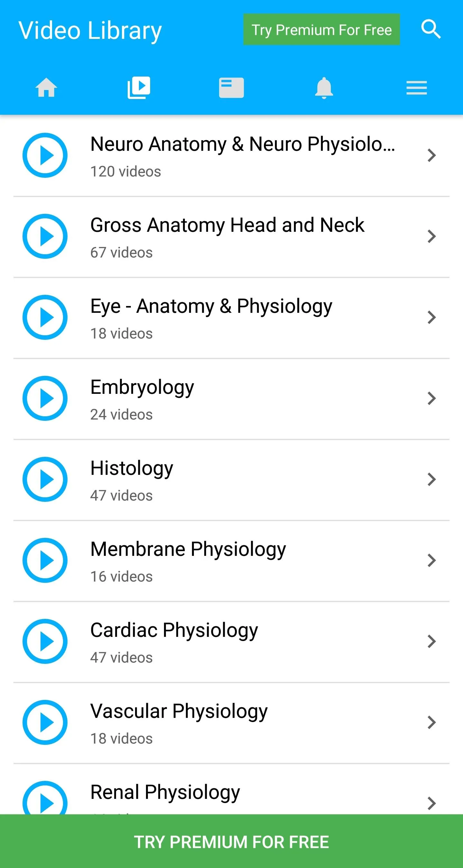This screenshot has width=463, height=868.
Task: Expand Membrane Physiology chevron arrow
Action: pyautogui.click(x=431, y=560)
